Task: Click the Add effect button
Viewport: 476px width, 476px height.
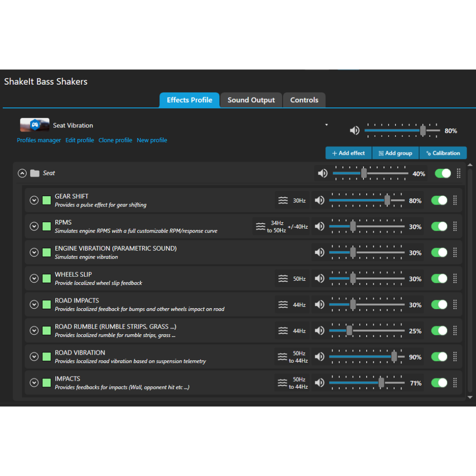Action: click(x=349, y=153)
